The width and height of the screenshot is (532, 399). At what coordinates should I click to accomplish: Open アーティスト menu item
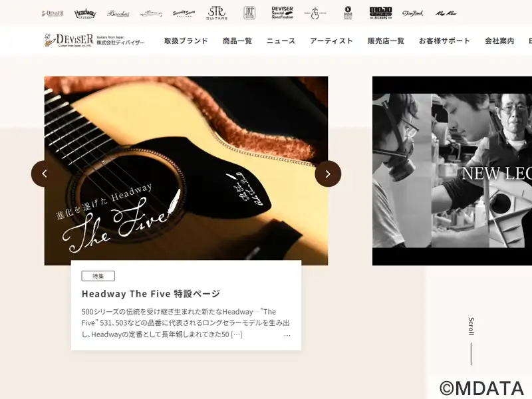(x=331, y=41)
